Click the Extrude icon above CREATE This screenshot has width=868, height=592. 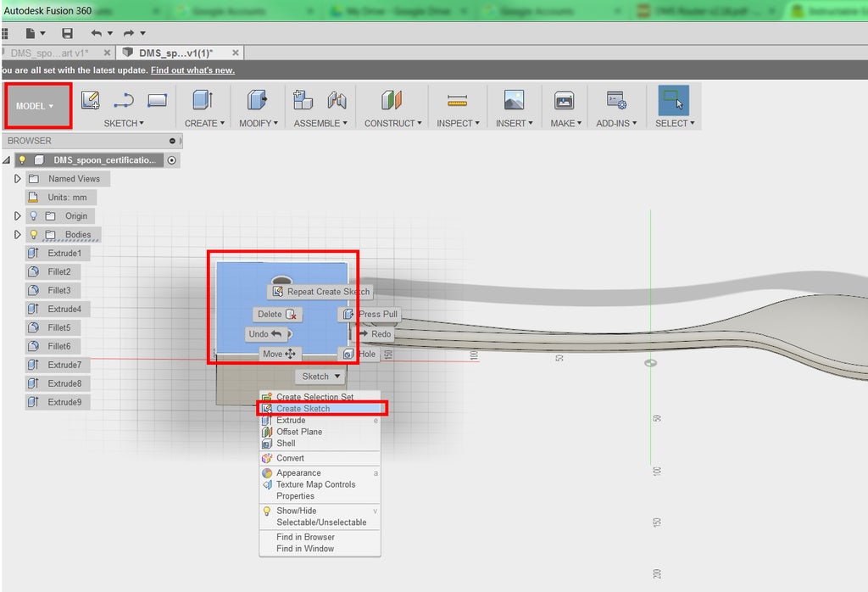tap(202, 100)
